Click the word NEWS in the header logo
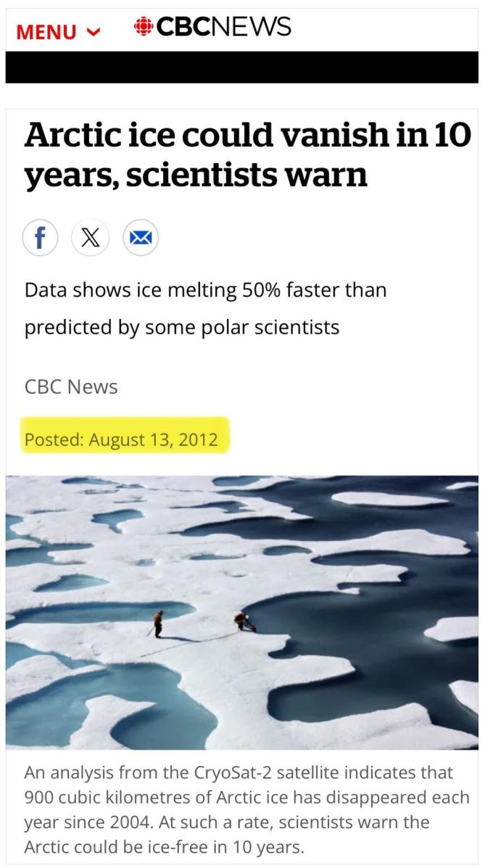The height and width of the screenshot is (868, 485). (x=254, y=28)
